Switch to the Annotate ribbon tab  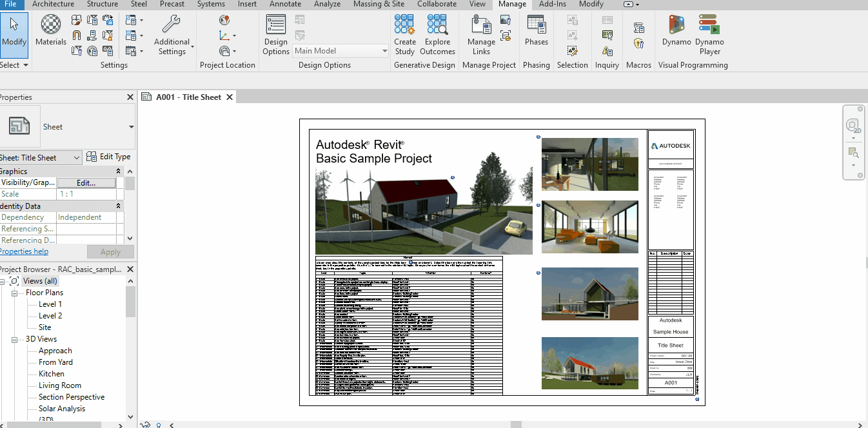coord(285,4)
